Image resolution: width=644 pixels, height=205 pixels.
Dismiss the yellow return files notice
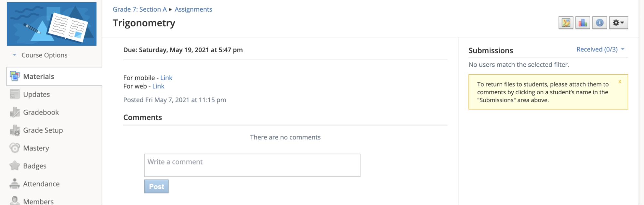tap(620, 82)
